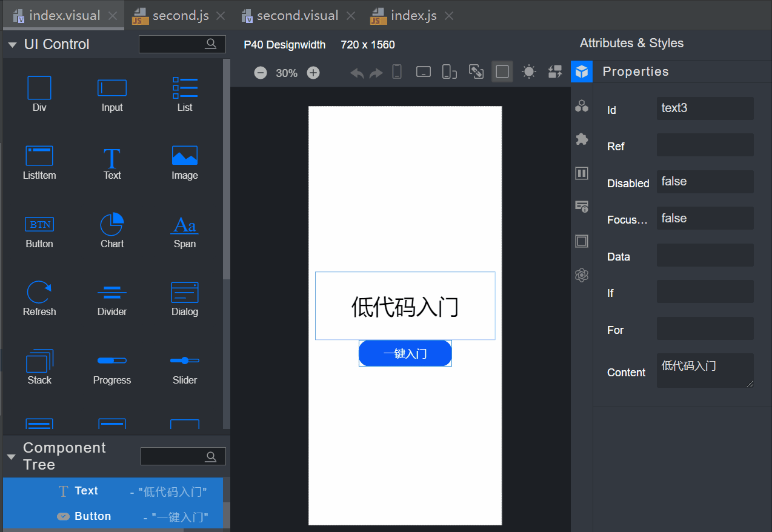
Task: Select Button "一键入门" row in Component Tree
Action: coord(113,516)
